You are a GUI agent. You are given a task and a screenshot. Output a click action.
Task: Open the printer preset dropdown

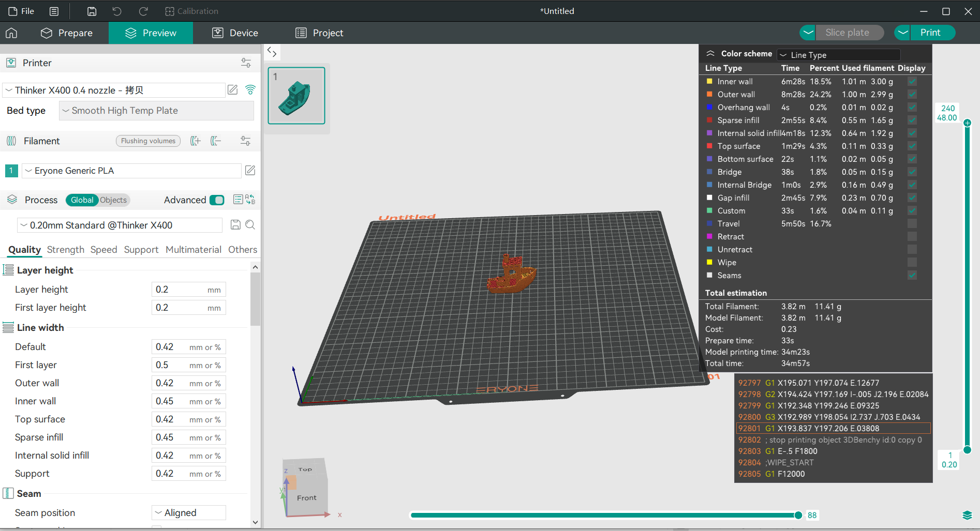coord(114,90)
